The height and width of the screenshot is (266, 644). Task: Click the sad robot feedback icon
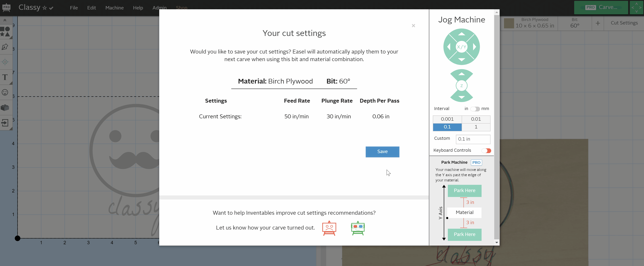click(329, 228)
